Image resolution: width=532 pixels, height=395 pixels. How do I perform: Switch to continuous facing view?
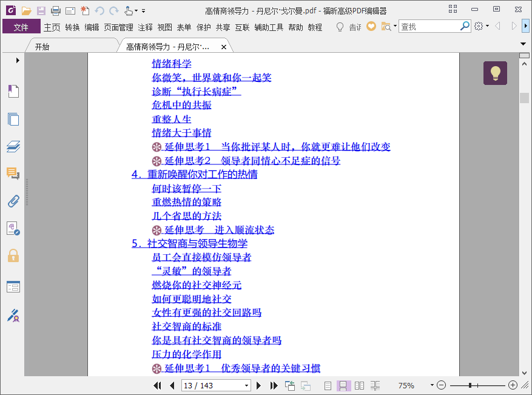(375, 385)
